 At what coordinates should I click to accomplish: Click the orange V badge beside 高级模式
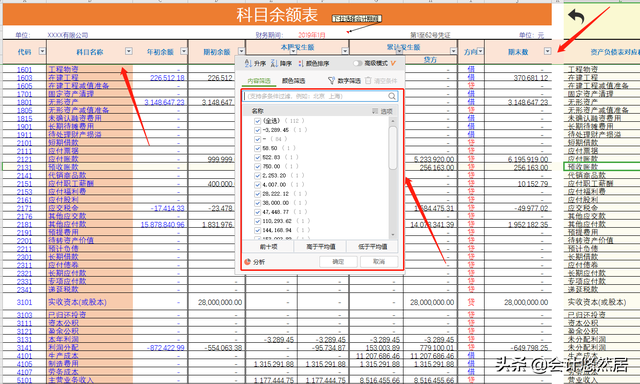coord(393,63)
